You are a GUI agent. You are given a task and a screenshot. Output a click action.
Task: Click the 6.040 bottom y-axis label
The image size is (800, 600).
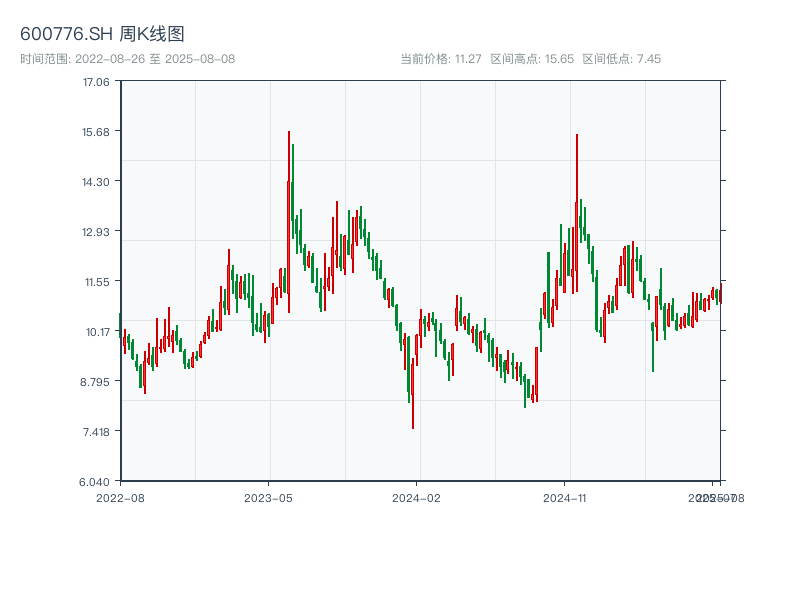[96, 482]
